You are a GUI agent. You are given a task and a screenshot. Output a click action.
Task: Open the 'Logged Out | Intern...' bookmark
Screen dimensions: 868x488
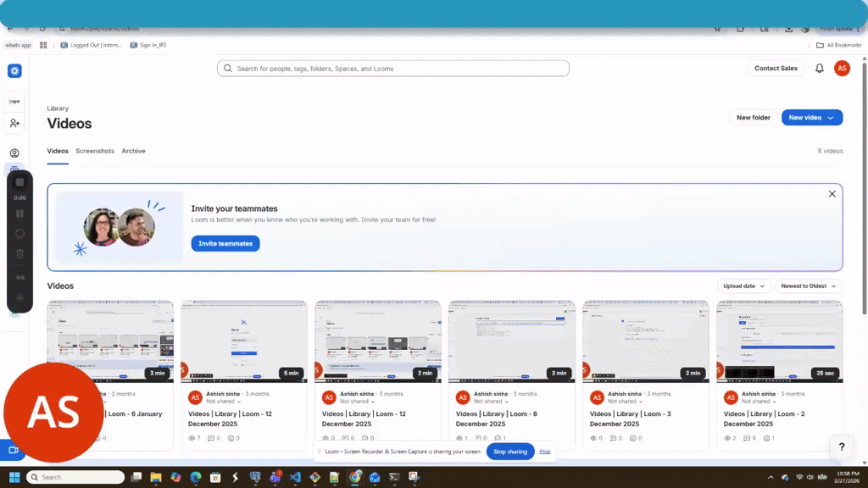[x=91, y=46]
